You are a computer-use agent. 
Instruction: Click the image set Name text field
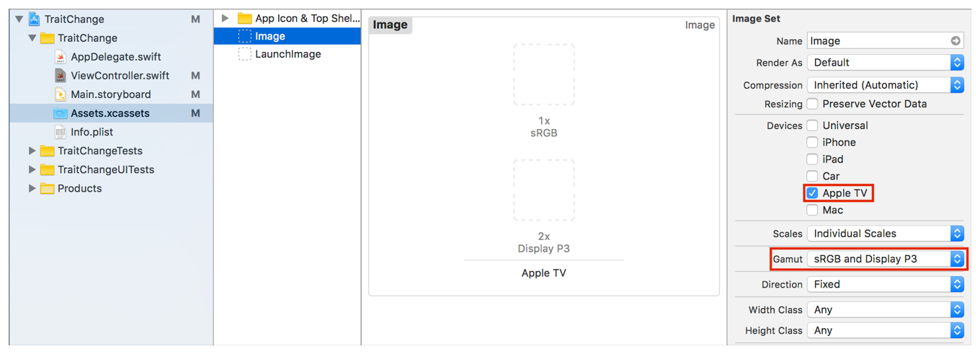click(x=876, y=41)
